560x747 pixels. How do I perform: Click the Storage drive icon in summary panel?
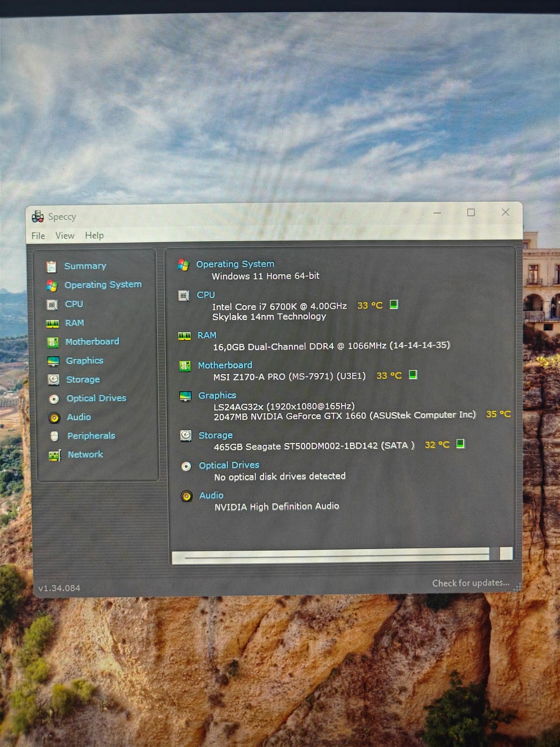click(x=185, y=436)
